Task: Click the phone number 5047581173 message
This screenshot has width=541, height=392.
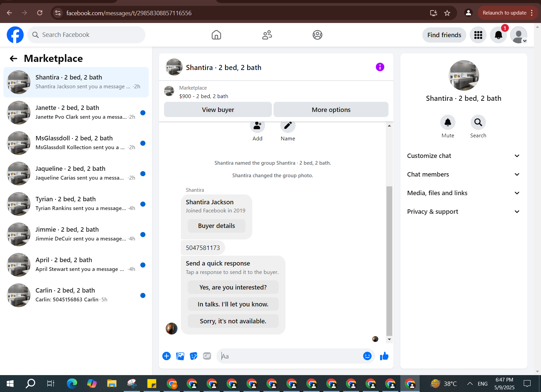Action: (x=203, y=248)
